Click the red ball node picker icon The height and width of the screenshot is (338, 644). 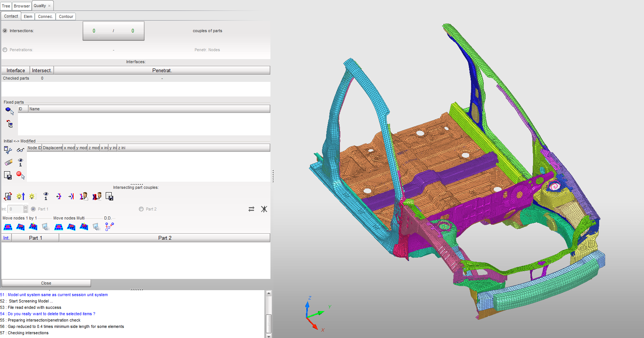pyautogui.click(x=20, y=175)
